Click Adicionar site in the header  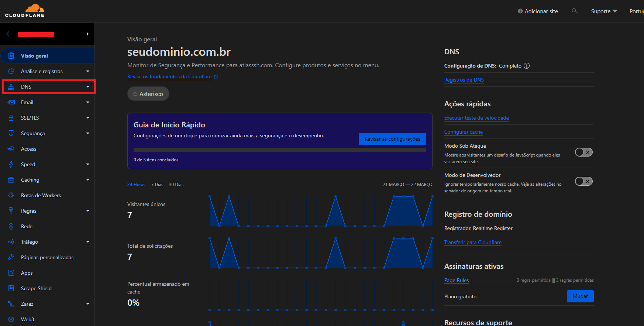pos(538,11)
